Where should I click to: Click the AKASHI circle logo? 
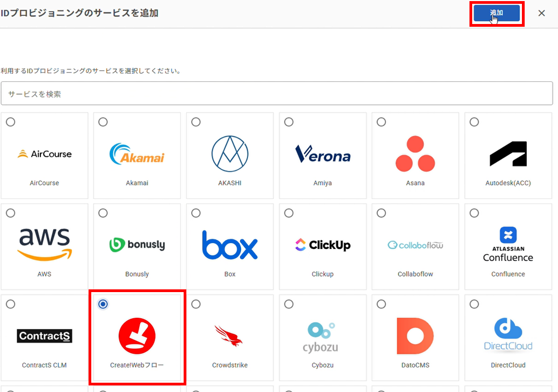click(x=230, y=154)
